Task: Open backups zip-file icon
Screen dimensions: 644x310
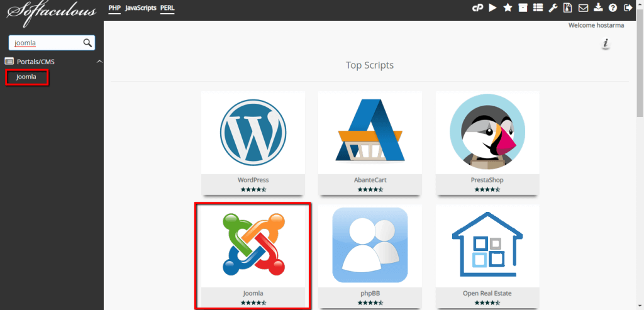Action: click(x=568, y=8)
